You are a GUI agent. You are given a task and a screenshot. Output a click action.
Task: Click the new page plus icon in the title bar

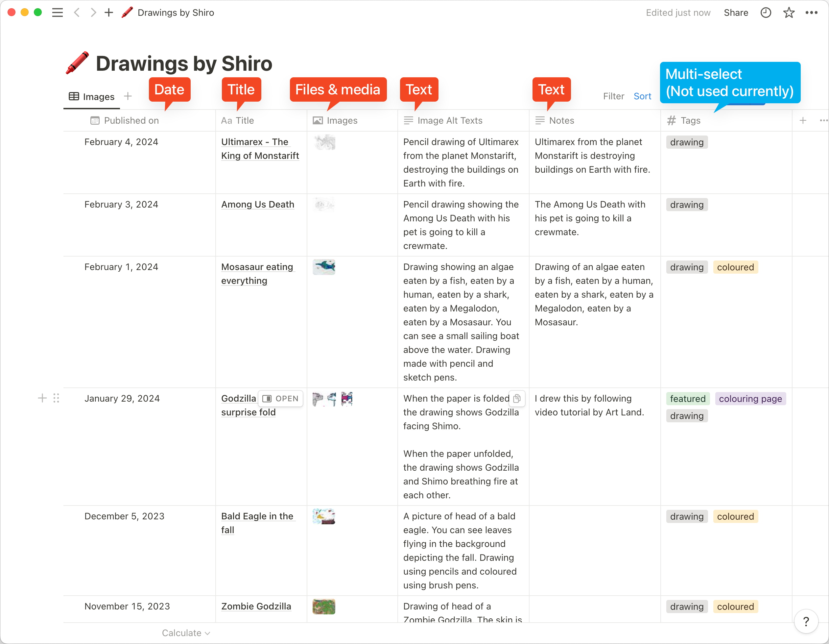click(109, 12)
